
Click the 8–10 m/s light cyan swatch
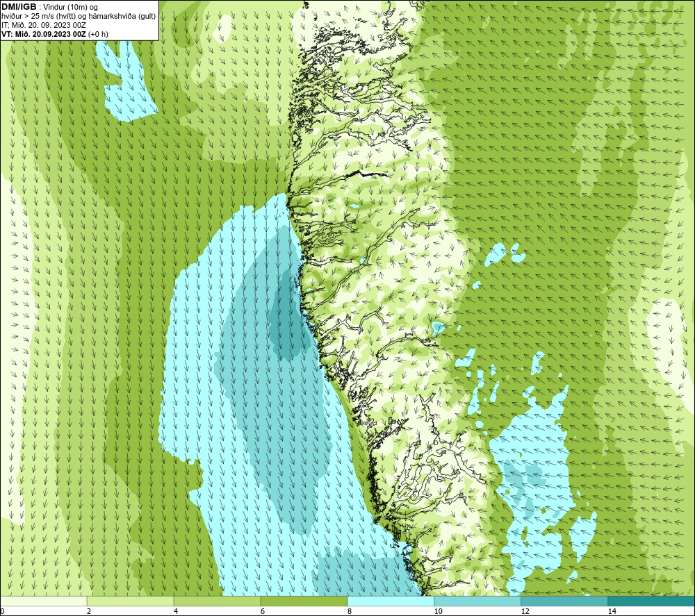391,601
